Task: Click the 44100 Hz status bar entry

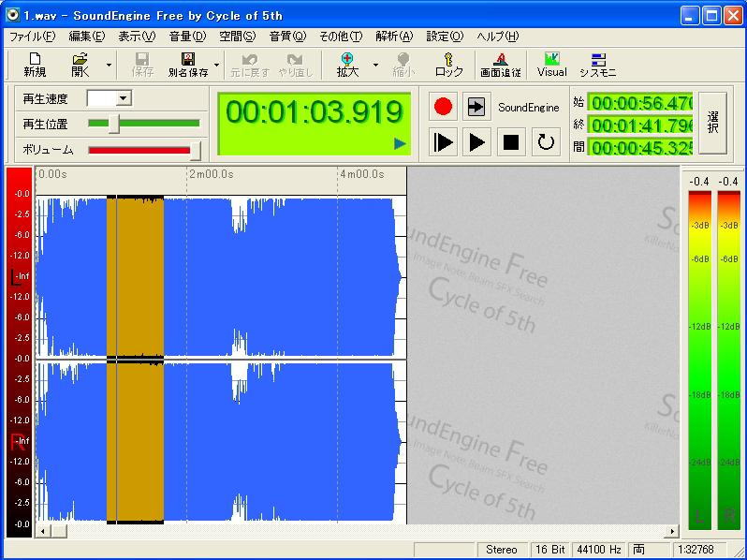Action: tap(599, 550)
